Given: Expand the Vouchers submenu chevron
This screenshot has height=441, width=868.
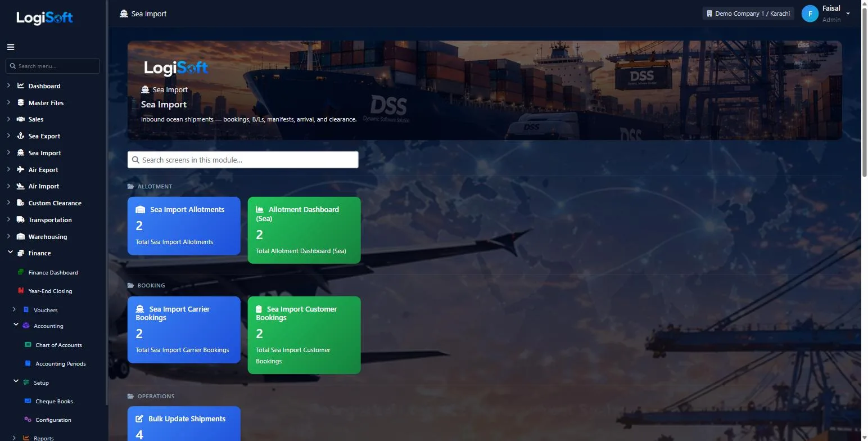Looking at the screenshot, I should coord(15,309).
